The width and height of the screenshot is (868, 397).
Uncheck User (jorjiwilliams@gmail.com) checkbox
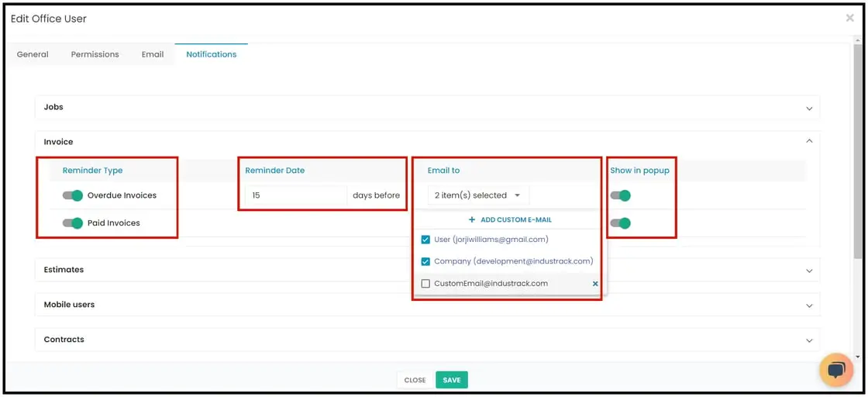click(425, 240)
